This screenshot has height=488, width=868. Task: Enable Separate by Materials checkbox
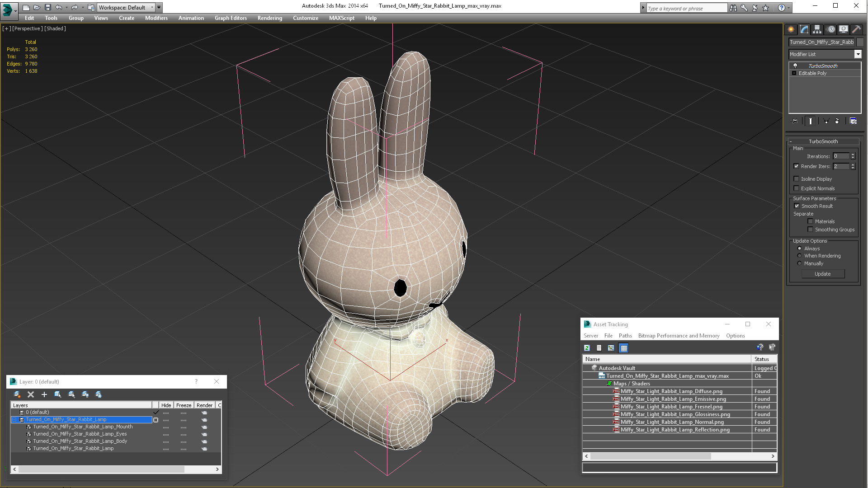(x=811, y=221)
